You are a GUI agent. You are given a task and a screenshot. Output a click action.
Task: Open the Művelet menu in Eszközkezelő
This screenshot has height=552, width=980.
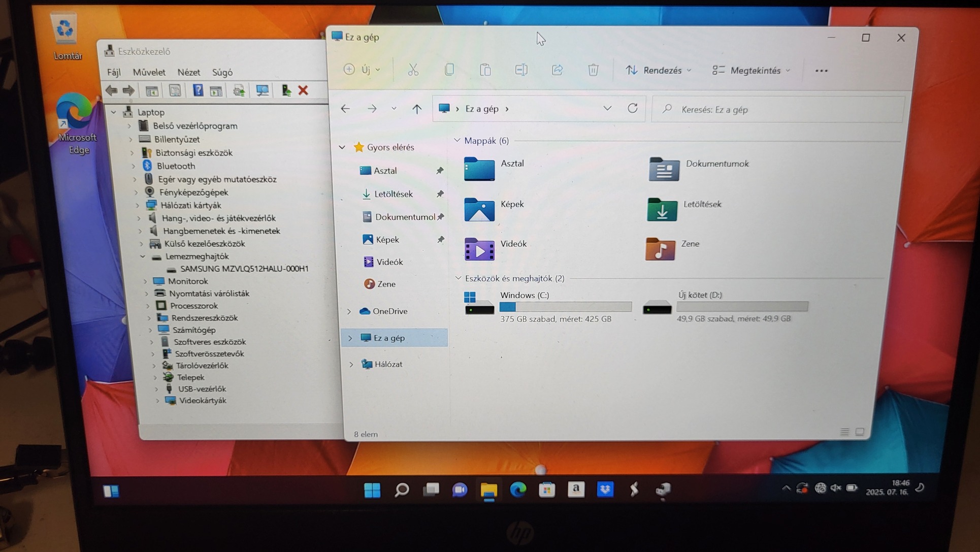pos(149,72)
